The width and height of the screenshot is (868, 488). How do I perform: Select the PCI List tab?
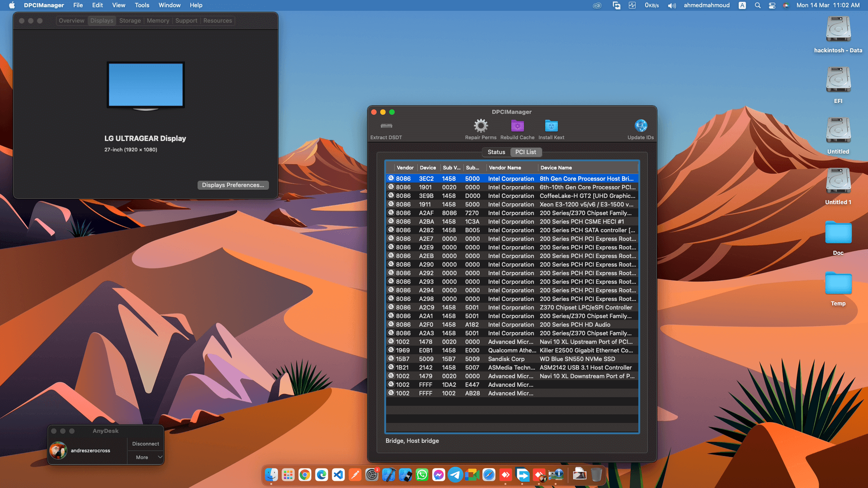[525, 152]
